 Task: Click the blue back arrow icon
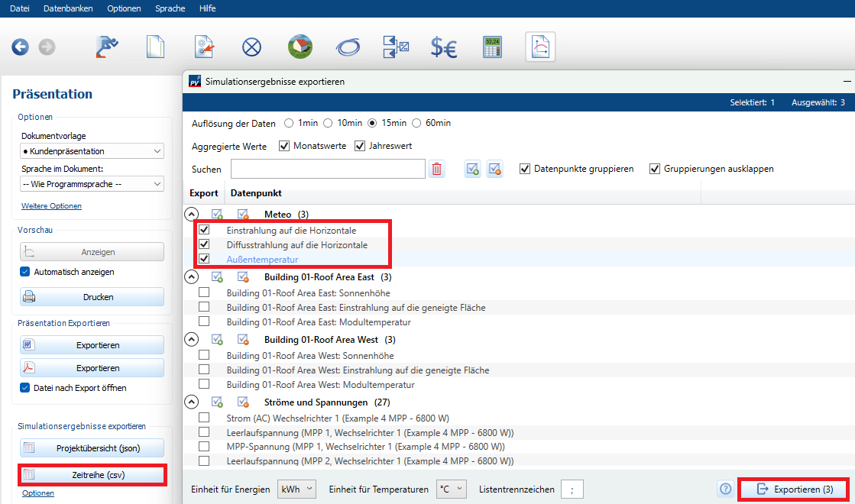click(20, 47)
